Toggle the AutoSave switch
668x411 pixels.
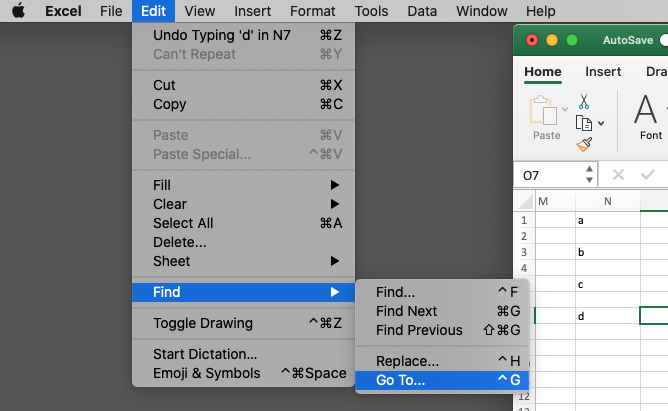coord(664,40)
